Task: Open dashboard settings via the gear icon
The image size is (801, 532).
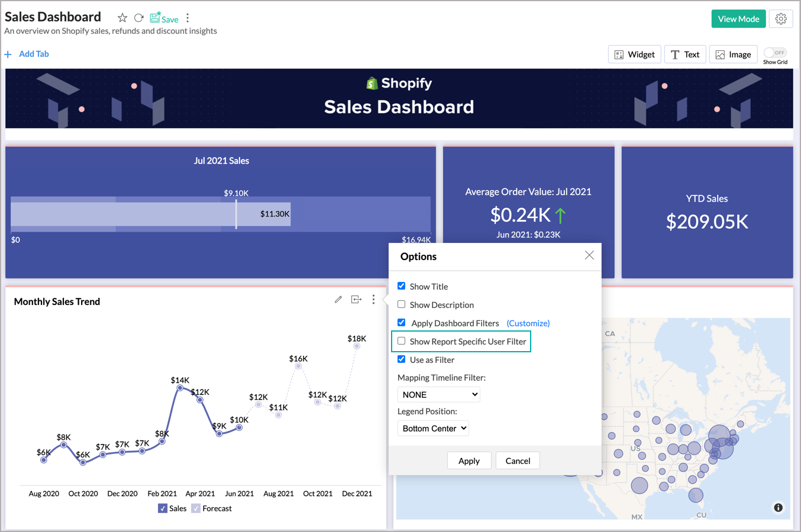Action: point(781,18)
